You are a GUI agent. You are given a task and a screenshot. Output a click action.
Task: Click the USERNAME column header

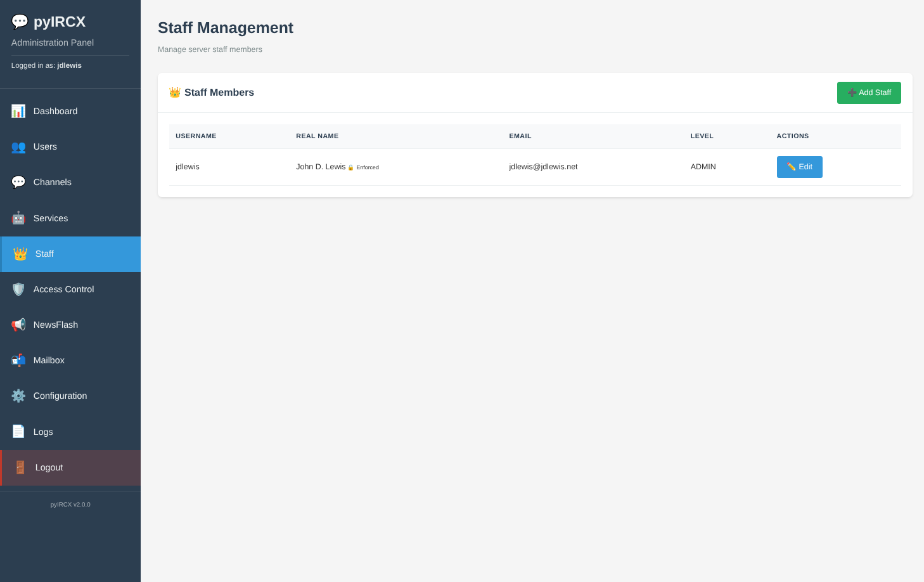point(196,136)
